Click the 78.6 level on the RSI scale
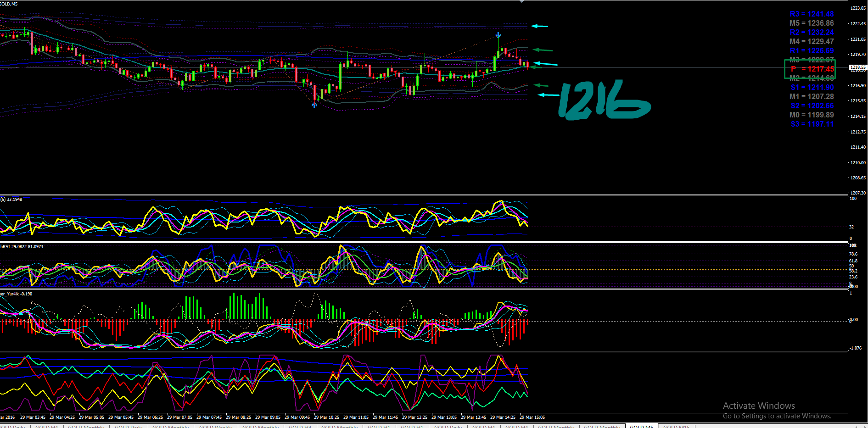 pos(853,254)
